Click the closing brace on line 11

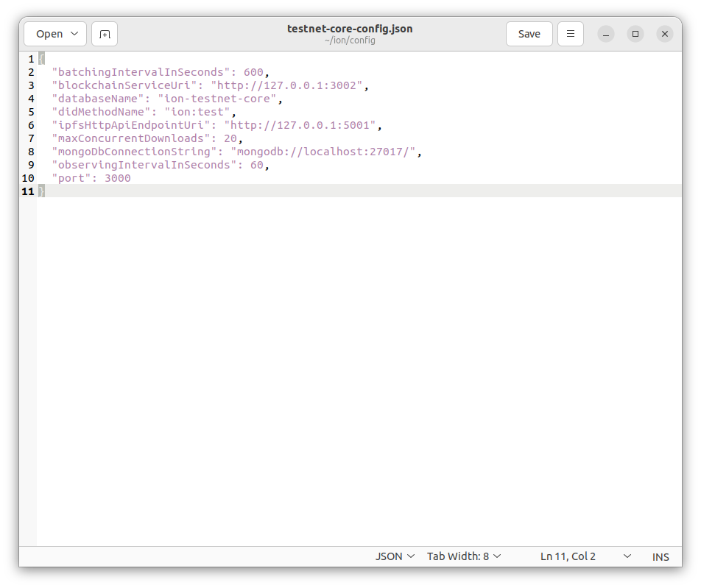point(41,191)
